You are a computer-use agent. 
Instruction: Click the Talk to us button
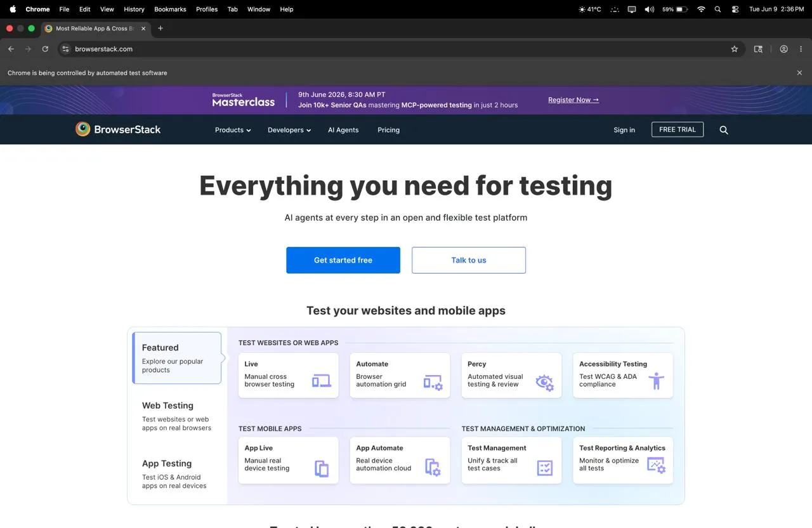click(x=469, y=260)
